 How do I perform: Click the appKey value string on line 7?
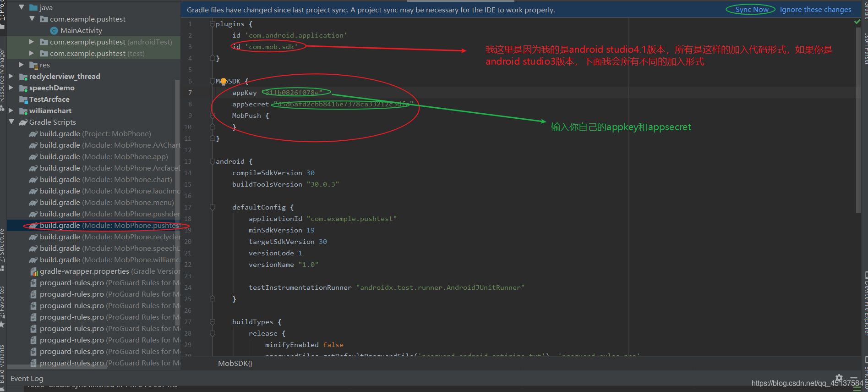tap(293, 93)
